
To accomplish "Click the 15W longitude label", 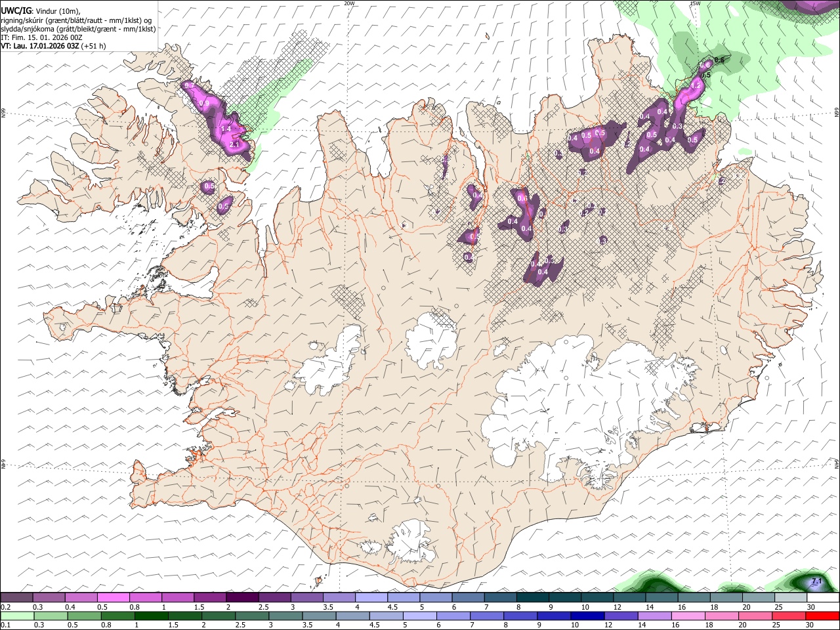I will tap(695, 3).
